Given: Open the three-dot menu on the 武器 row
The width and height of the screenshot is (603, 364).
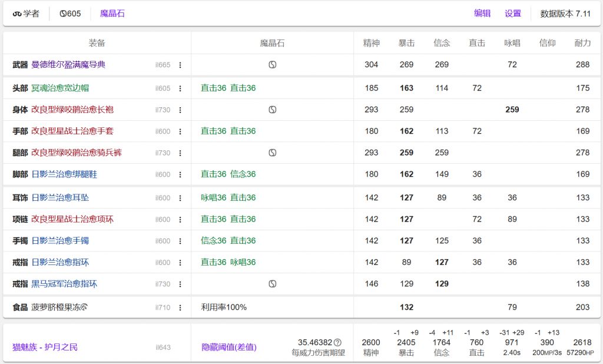Looking at the screenshot, I should (181, 65).
